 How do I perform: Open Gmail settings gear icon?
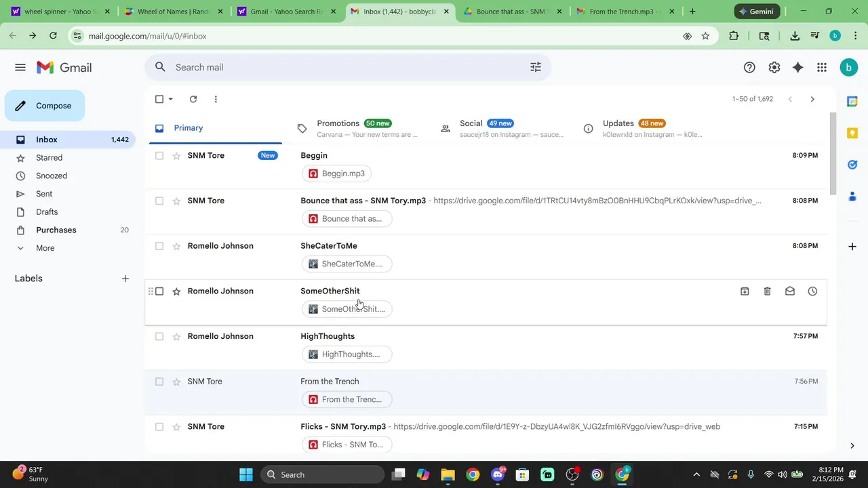point(774,67)
